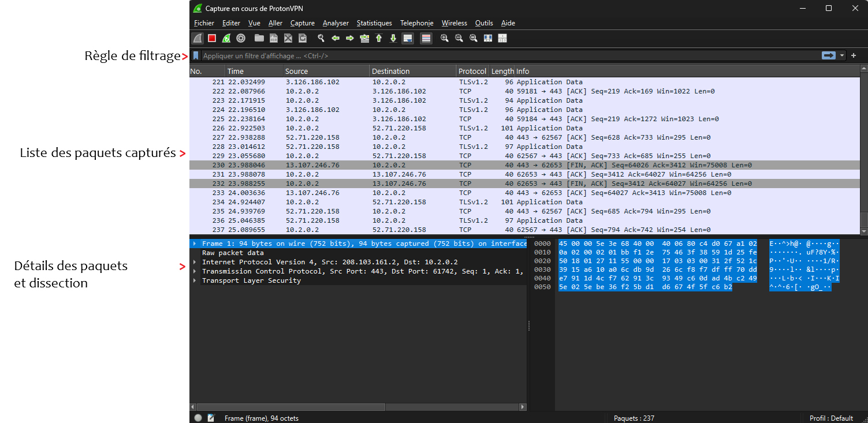Open the capture options gear icon
The width and height of the screenshot is (868, 423).
(240, 38)
